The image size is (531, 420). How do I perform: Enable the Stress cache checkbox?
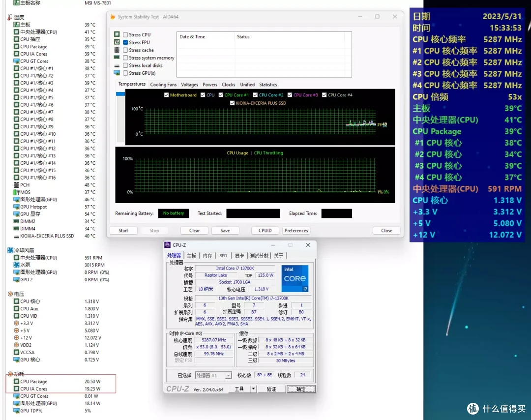coord(125,50)
